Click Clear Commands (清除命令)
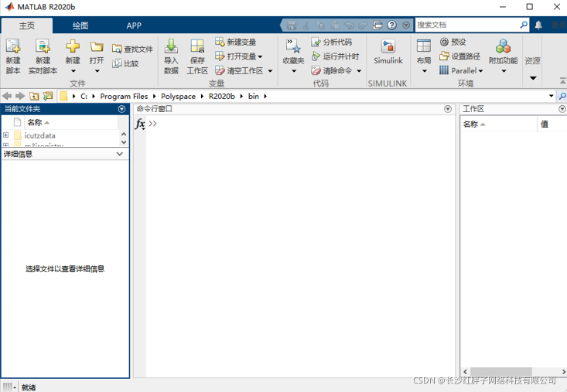 332,70
